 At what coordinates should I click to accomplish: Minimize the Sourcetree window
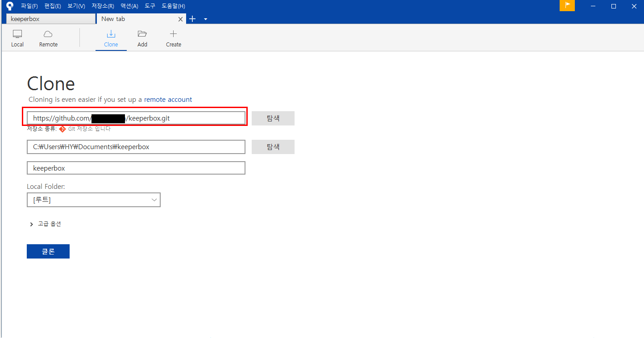(x=593, y=6)
